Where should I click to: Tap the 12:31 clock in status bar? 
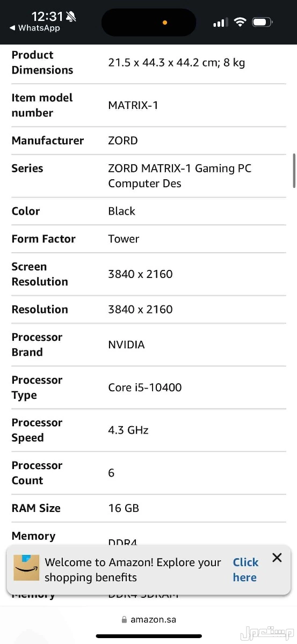[x=47, y=16]
